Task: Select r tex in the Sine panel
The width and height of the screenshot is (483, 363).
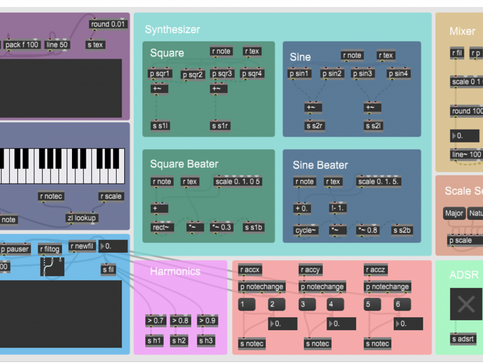Action: coord(386,55)
